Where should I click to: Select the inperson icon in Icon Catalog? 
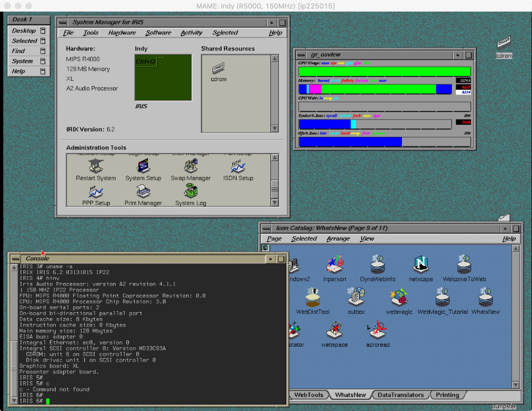point(334,264)
